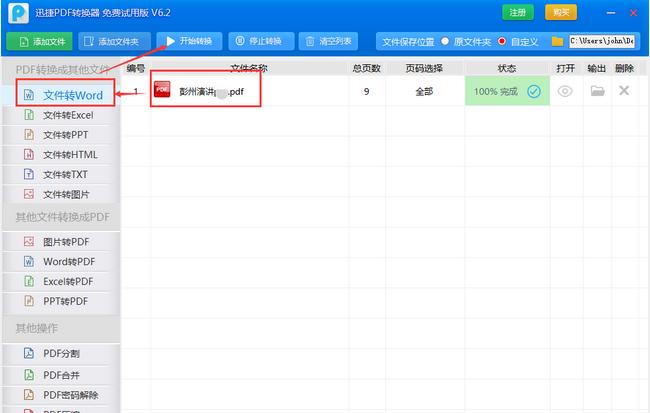This screenshot has width=650, height=413.
Task: Click the red PDF icon of the listed file
Action: (x=162, y=91)
